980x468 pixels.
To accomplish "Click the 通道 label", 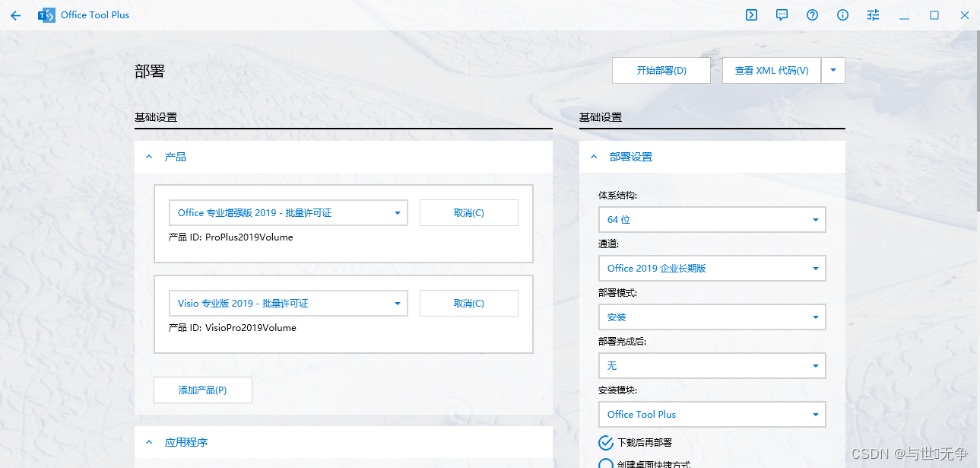I will pyautogui.click(x=608, y=244).
